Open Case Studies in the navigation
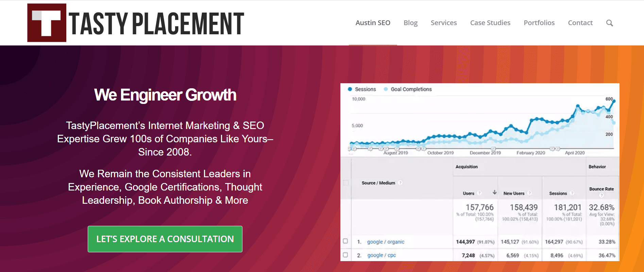644x272 pixels. click(x=490, y=23)
